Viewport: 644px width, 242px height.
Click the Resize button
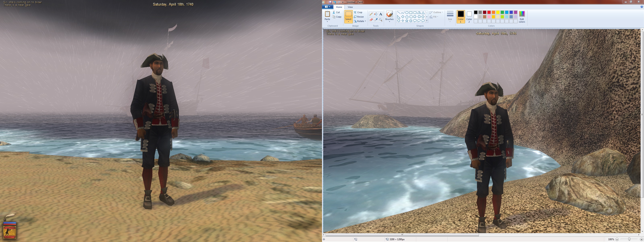[359, 17]
